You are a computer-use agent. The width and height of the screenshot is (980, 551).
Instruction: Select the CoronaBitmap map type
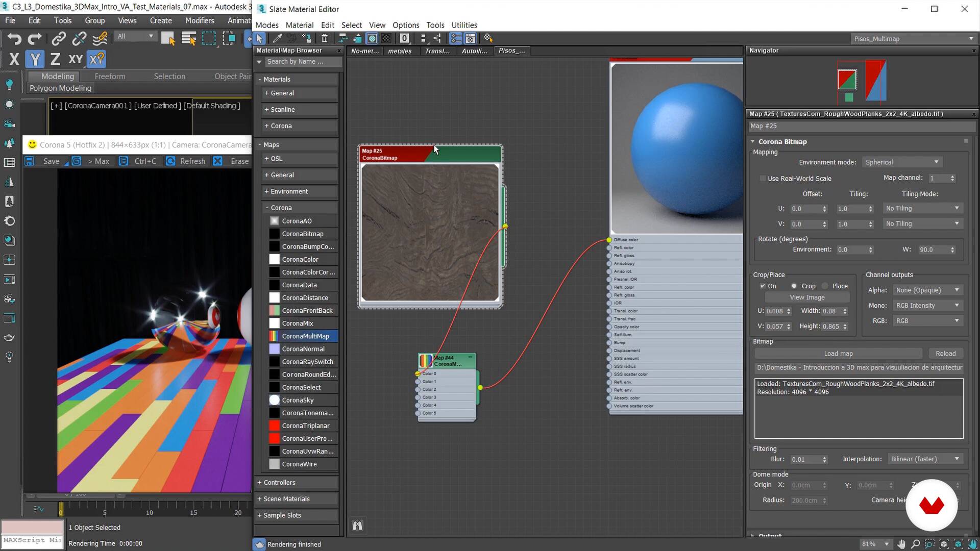302,234
